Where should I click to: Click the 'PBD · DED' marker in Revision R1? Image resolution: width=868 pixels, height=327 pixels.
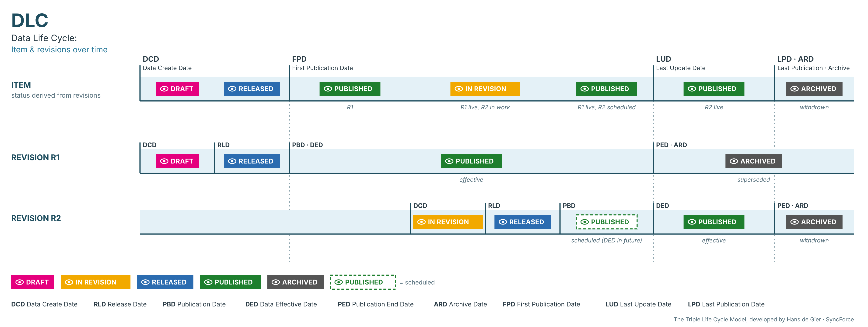coord(307,145)
